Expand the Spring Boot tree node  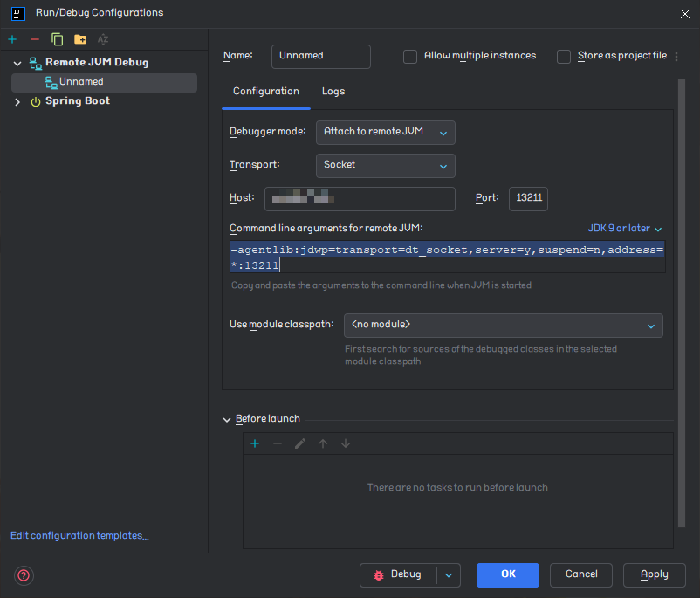[17, 101]
